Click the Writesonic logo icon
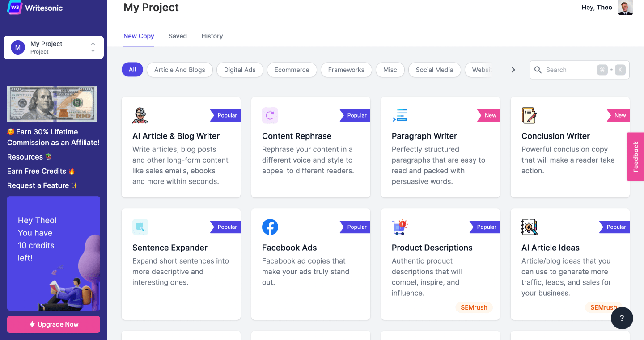Screen dimensions: 644x340 point(15,8)
